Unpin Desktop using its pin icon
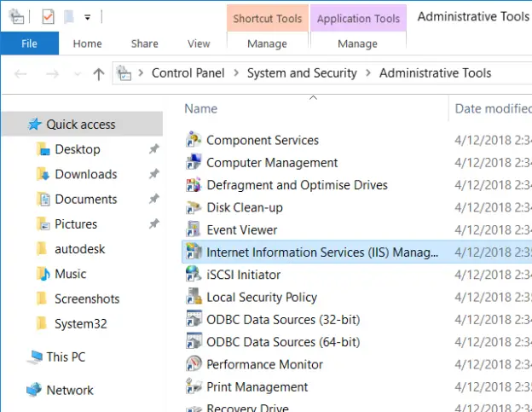This screenshot has width=532, height=412. 154,149
